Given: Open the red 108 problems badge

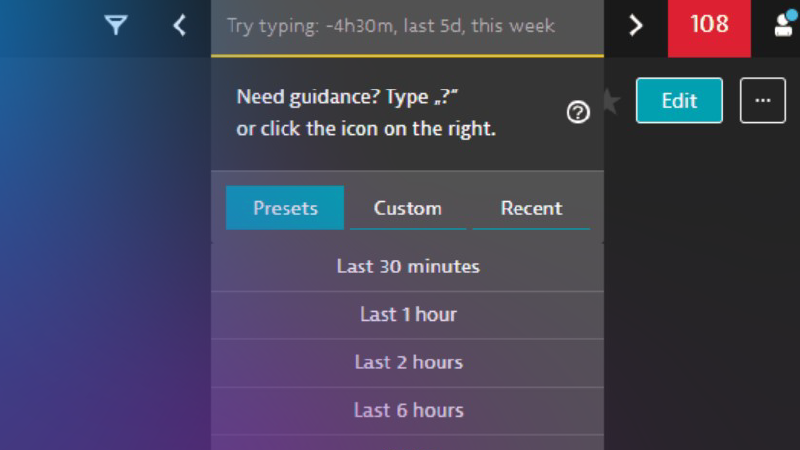Looking at the screenshot, I should coord(709,26).
